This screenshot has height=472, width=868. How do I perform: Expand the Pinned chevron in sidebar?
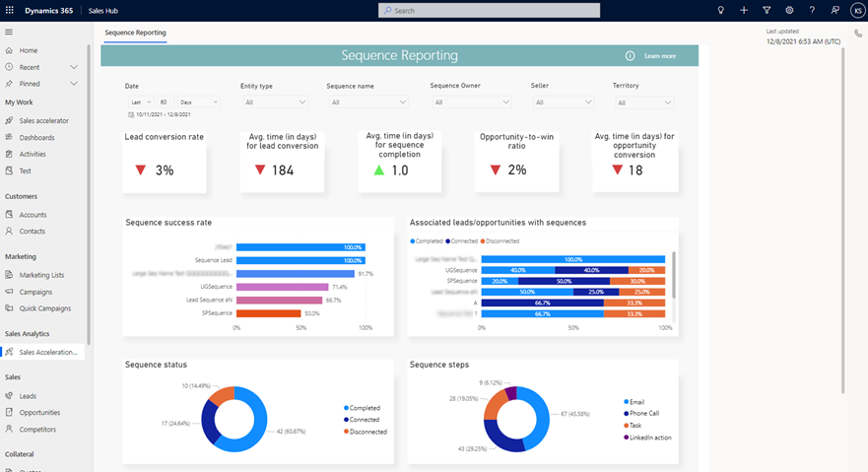pyautogui.click(x=74, y=84)
